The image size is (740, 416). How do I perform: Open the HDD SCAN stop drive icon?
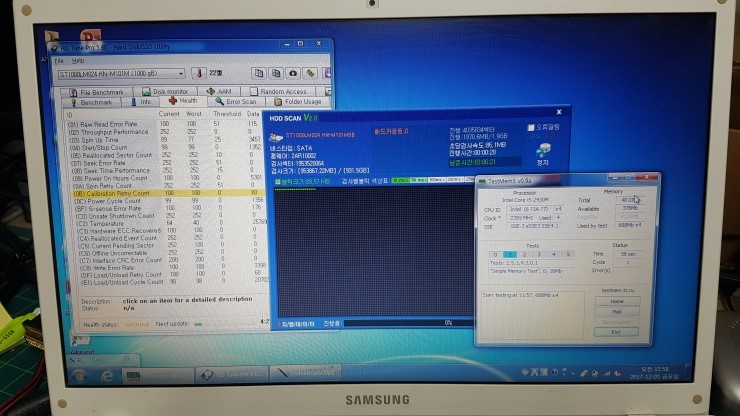(x=543, y=151)
